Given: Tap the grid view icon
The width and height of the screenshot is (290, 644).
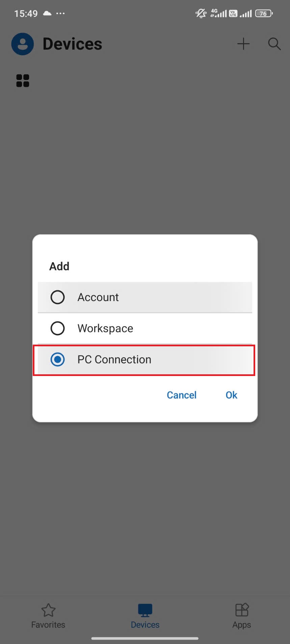Looking at the screenshot, I should pyautogui.click(x=23, y=81).
